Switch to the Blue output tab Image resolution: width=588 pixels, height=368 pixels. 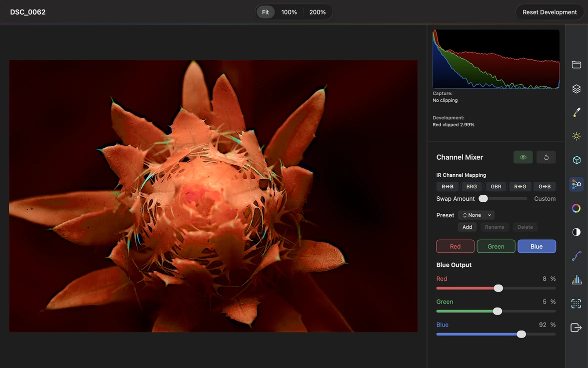536,246
